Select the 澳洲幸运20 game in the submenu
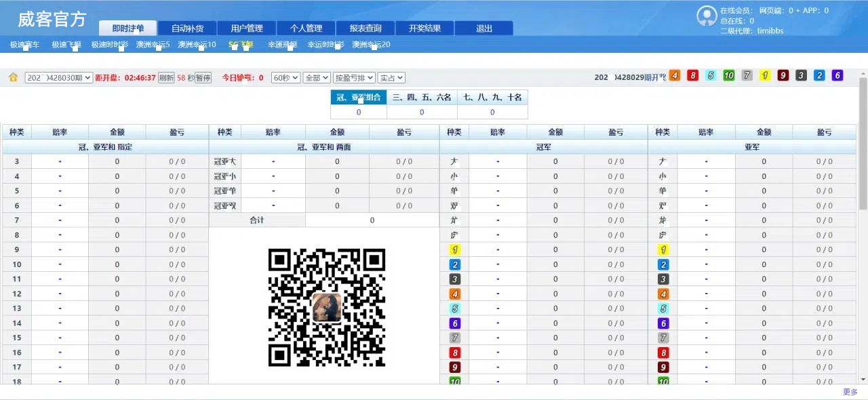The image size is (868, 400). click(371, 45)
